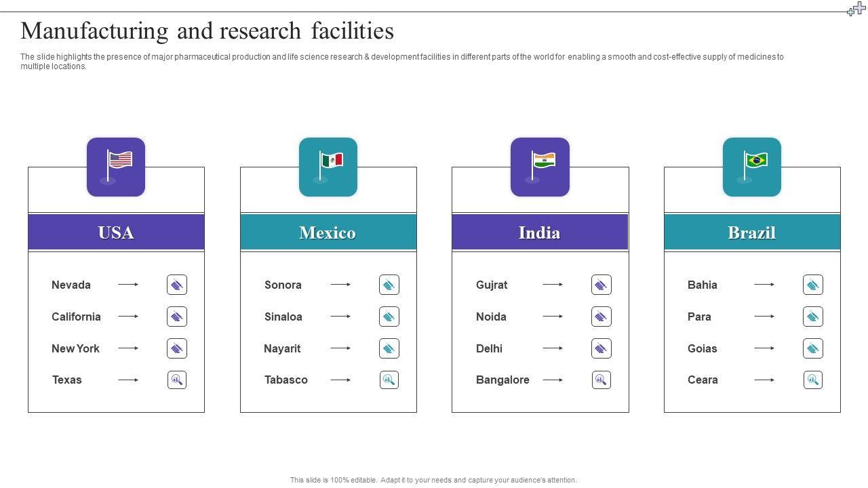This screenshot has height=488, width=868.
Task: Click the arrow next to Delhi
Action: (x=553, y=348)
